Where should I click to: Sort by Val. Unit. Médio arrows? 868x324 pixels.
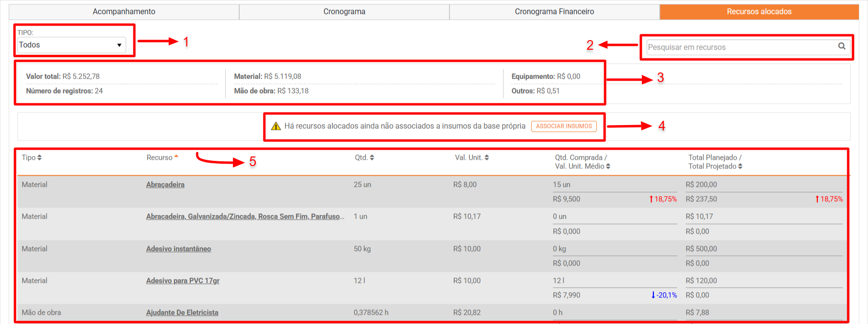click(x=608, y=167)
